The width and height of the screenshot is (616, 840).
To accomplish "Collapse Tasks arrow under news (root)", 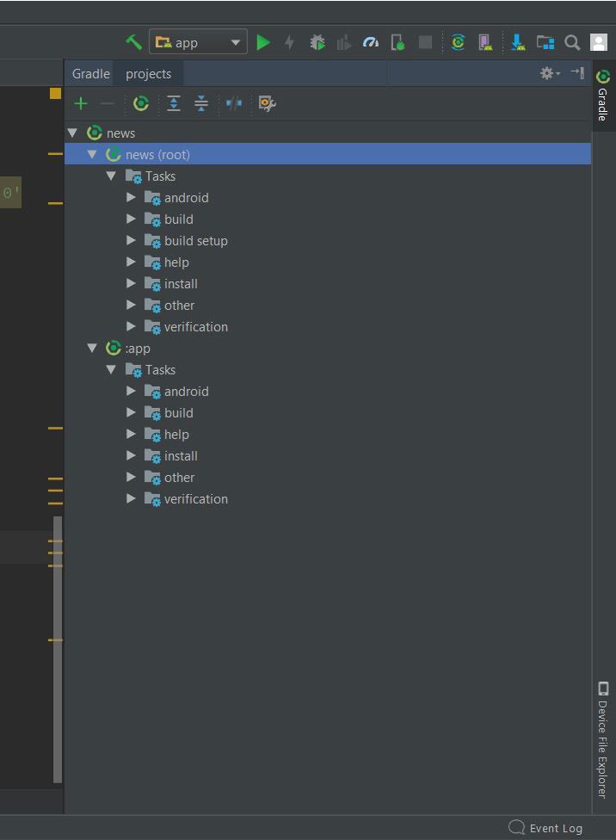I will click(111, 176).
